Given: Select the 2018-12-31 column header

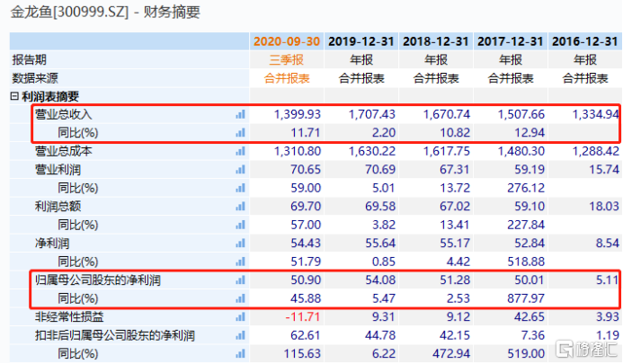Looking at the screenshot, I should (436, 41).
